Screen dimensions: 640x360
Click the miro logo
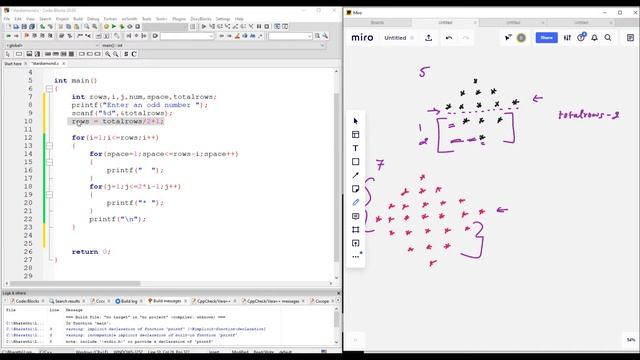pyautogui.click(x=362, y=38)
